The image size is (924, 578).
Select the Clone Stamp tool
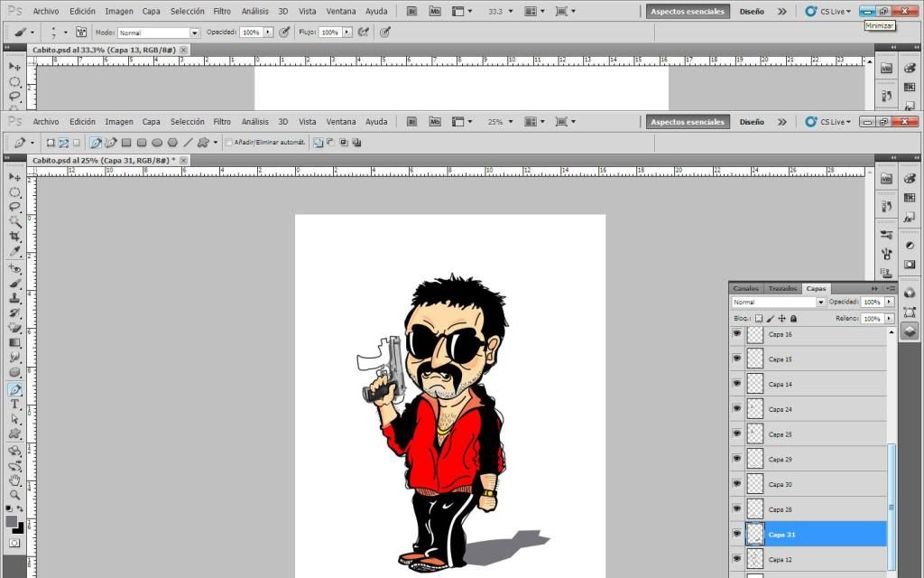pyautogui.click(x=14, y=298)
